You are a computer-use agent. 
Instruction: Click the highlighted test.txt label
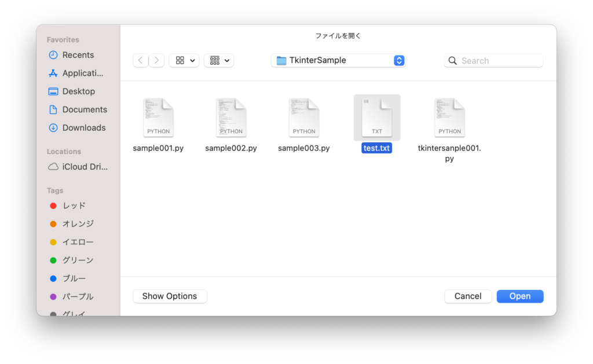pyautogui.click(x=376, y=148)
